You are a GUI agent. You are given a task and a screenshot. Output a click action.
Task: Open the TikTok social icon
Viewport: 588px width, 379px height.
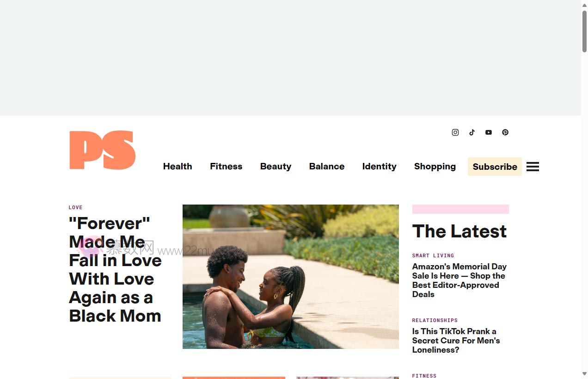click(x=472, y=132)
